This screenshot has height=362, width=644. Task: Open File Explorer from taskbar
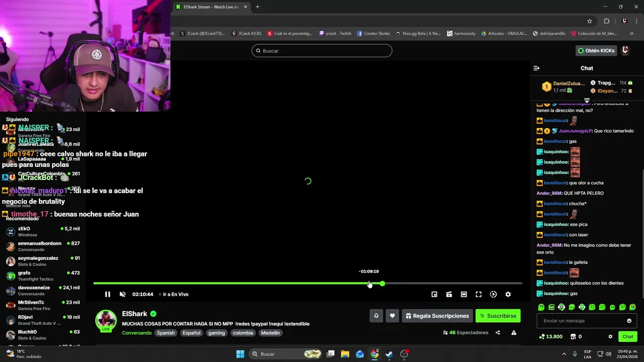345,354
